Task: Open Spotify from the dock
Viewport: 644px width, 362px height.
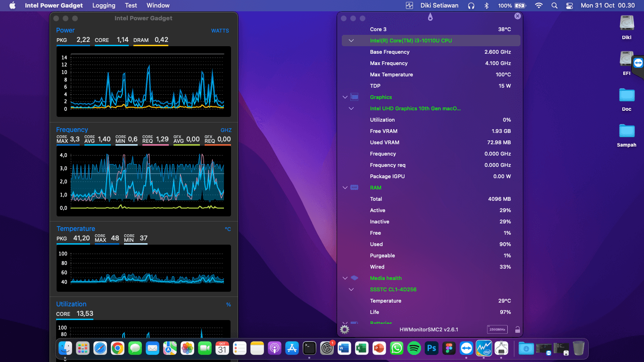Action: [x=414, y=348]
